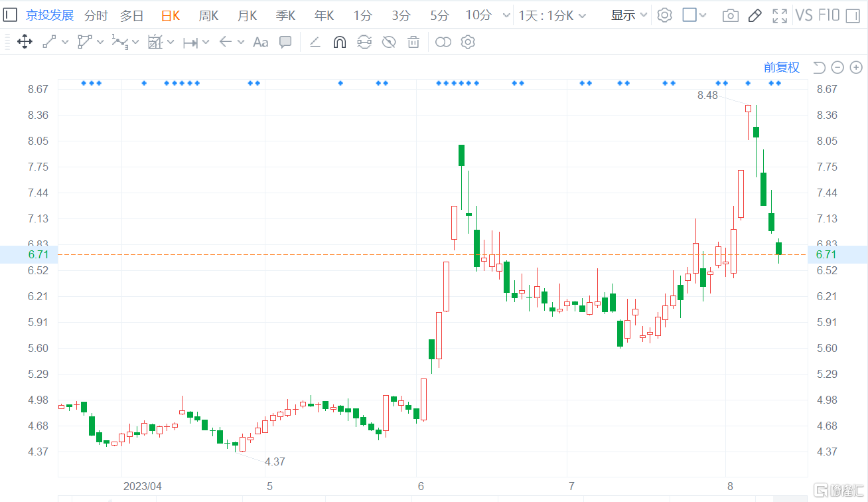Select the pencil drawing tool
This screenshot has height=502, width=868.
(x=755, y=15)
